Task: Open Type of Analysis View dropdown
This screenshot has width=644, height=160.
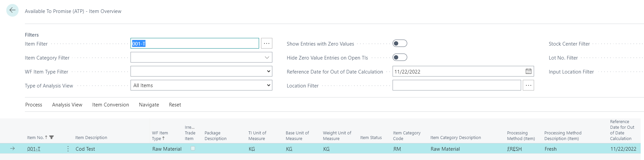Action: pyautogui.click(x=201, y=85)
